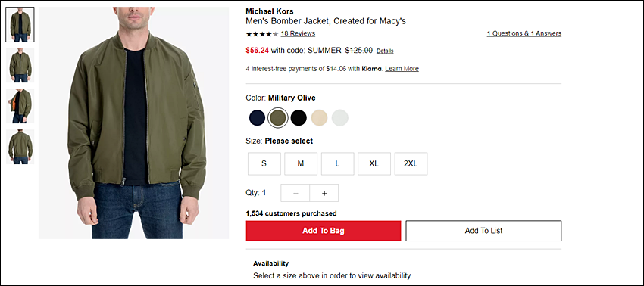Select size 2XL
Viewport: 644px width, 286px height.
point(411,163)
